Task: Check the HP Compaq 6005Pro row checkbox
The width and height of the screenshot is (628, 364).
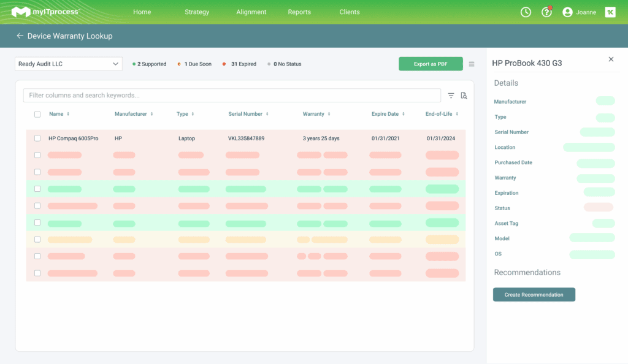Action: [37, 138]
